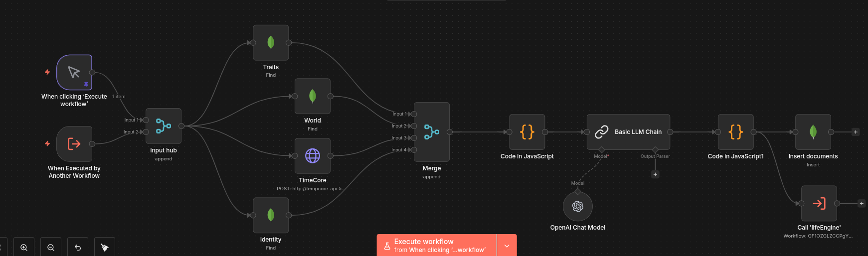Click the 'Identity' node label

[271, 240]
